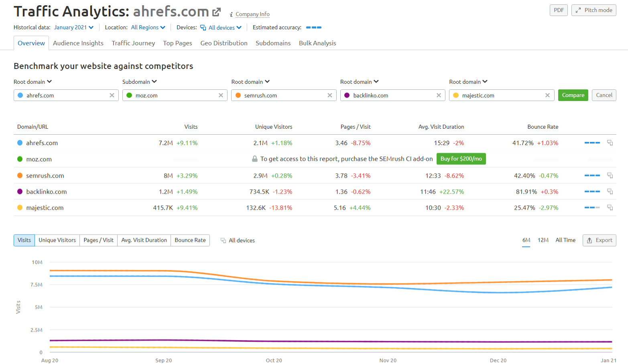
Task: Expand the All Regions location dropdown
Action: point(148,28)
